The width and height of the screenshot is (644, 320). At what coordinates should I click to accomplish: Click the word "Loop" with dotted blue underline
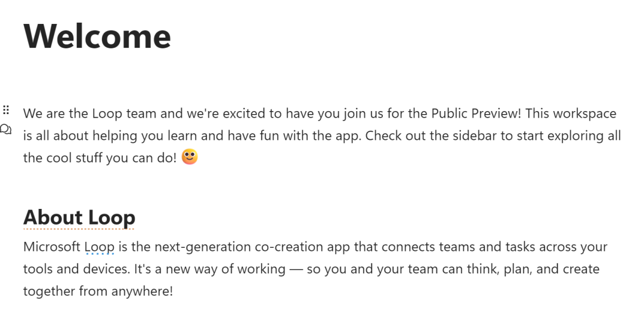click(x=99, y=247)
